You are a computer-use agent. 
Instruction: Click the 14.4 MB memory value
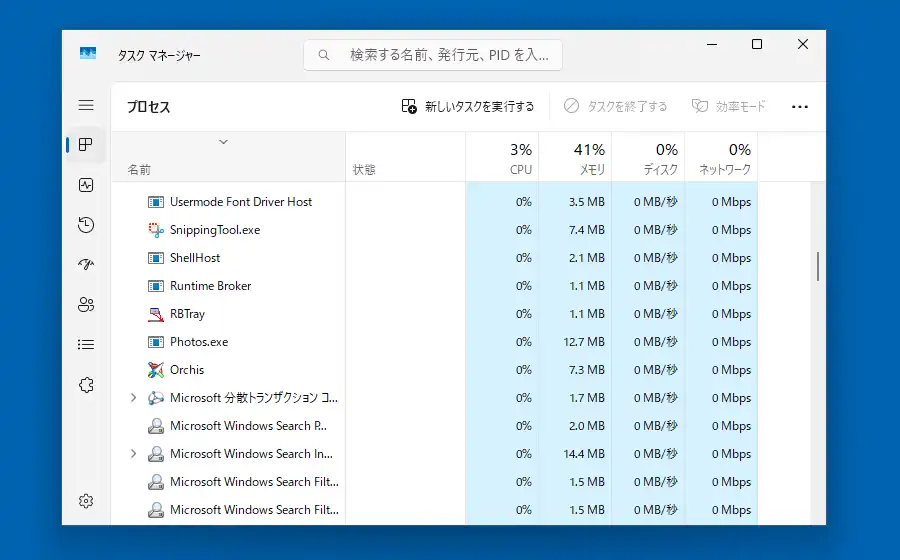[584, 454]
